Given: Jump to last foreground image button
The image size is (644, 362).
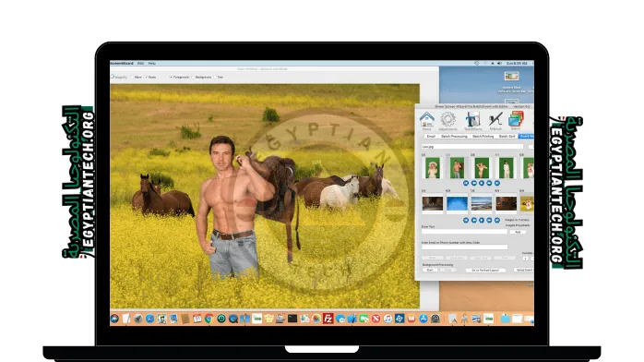Looking at the screenshot, I should click(x=497, y=183).
